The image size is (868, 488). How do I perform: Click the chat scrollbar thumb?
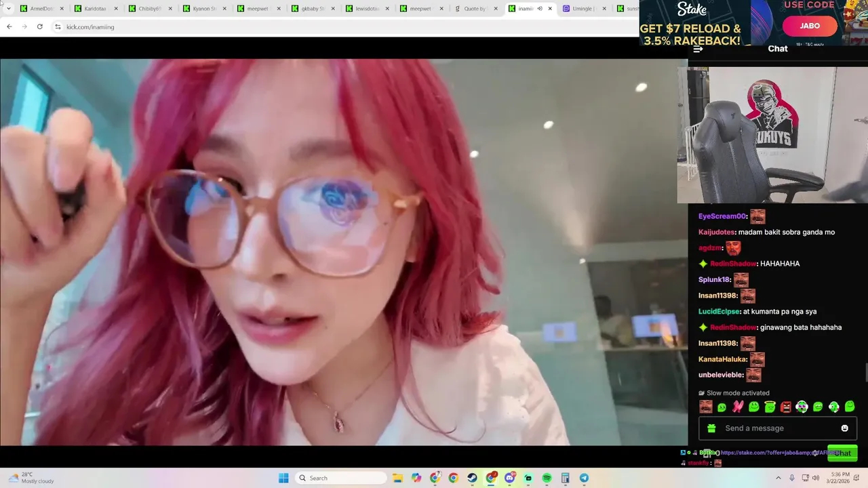click(x=866, y=373)
